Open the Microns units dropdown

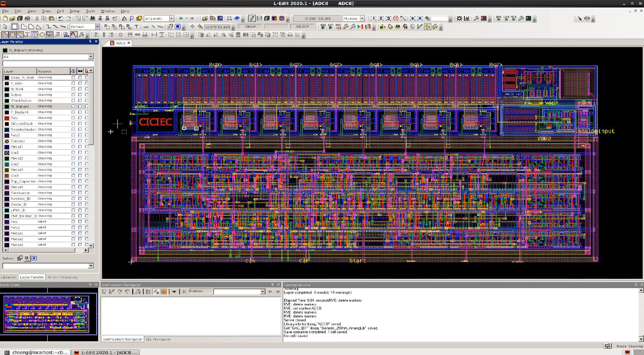(x=362, y=19)
